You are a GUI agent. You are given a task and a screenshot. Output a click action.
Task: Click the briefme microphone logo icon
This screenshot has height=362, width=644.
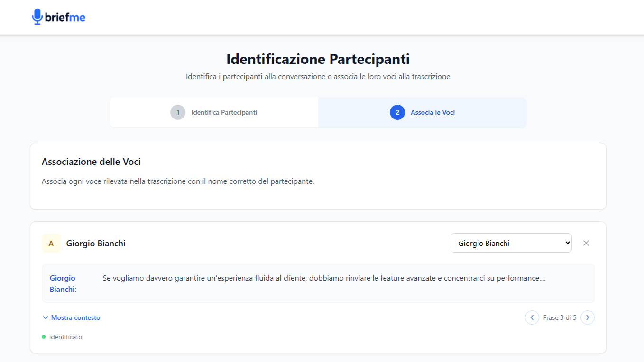pos(37,16)
